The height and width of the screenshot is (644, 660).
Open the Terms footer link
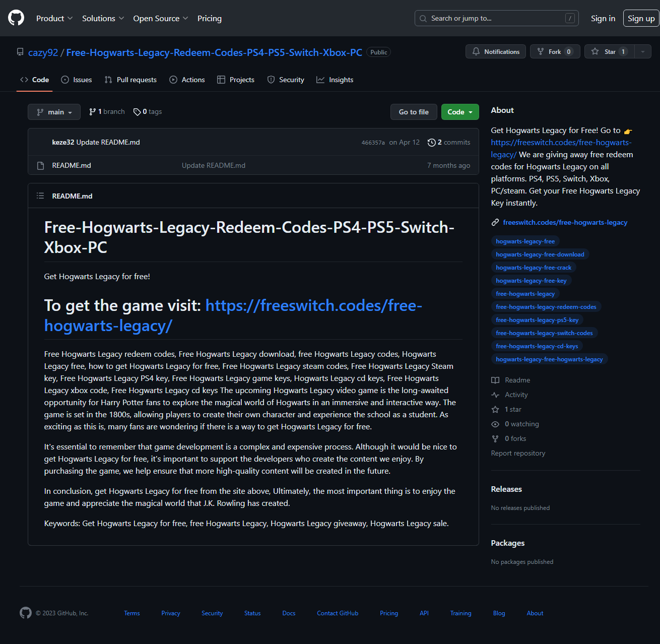click(132, 613)
